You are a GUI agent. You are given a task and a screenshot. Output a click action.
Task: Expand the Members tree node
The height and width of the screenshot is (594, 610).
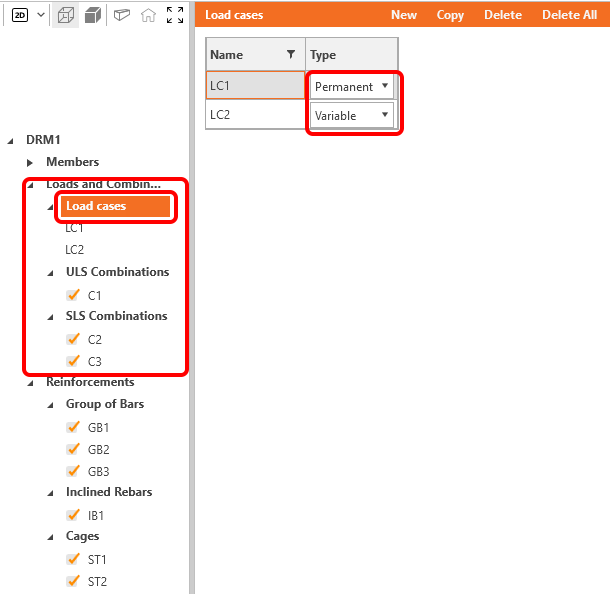coord(30,162)
